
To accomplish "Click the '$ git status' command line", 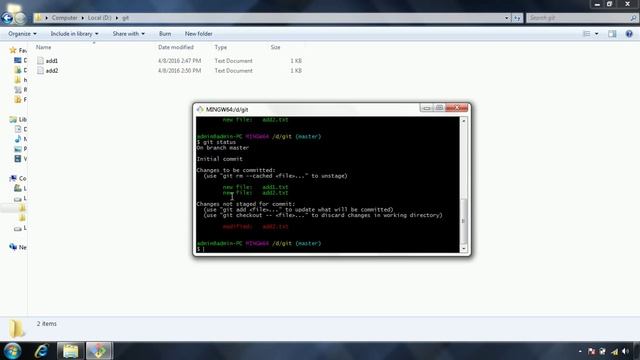I will tap(216, 142).
